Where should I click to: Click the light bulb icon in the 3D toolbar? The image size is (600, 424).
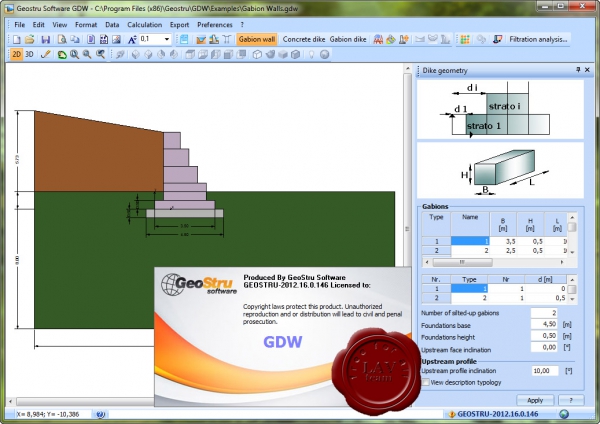pyautogui.click(x=311, y=54)
